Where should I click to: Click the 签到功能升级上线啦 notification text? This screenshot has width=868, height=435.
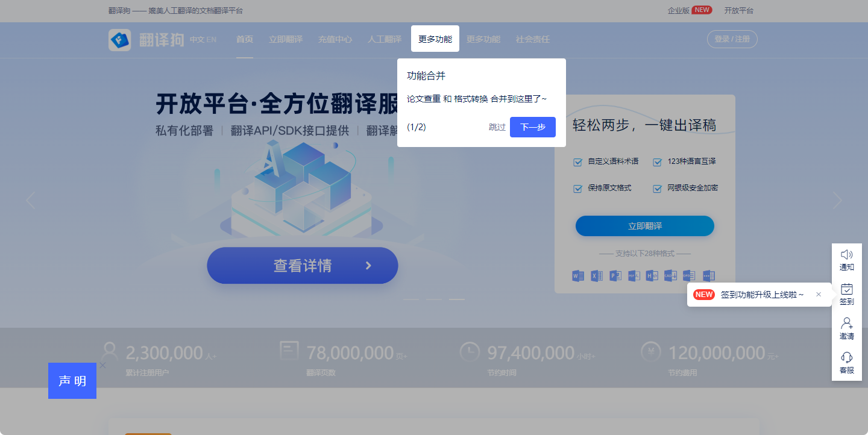[762, 295]
